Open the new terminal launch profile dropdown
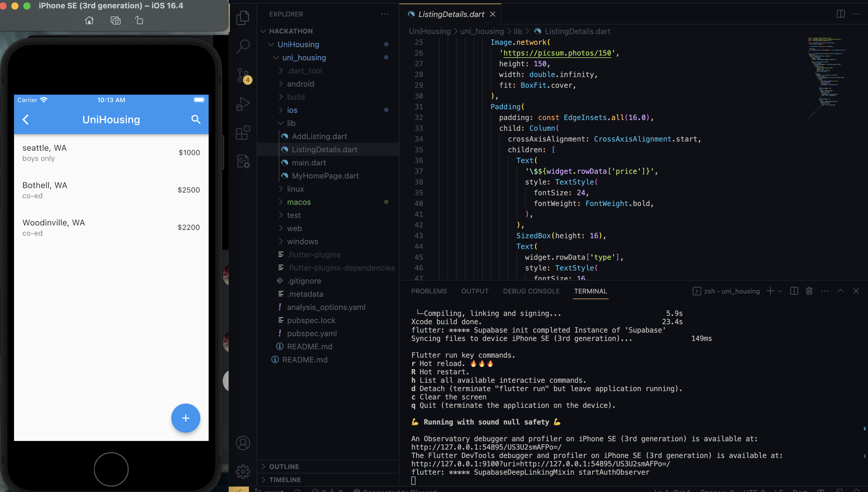The image size is (868, 492). [x=780, y=291]
